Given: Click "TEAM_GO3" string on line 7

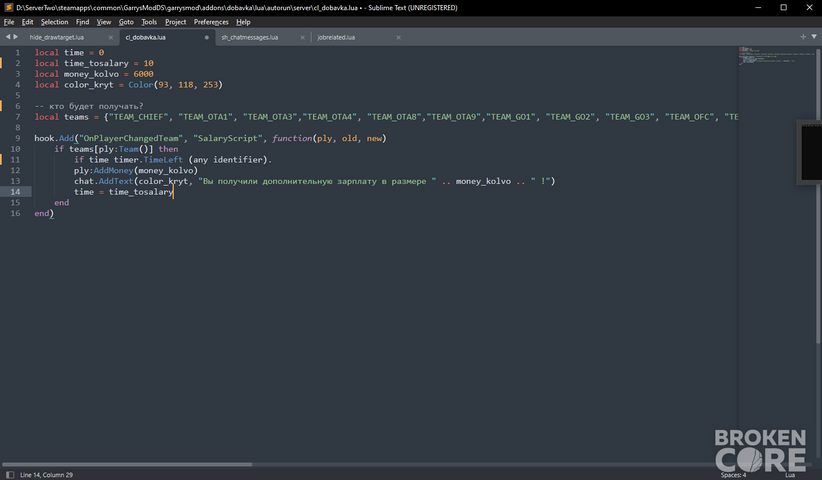Looking at the screenshot, I should pyautogui.click(x=630, y=117).
